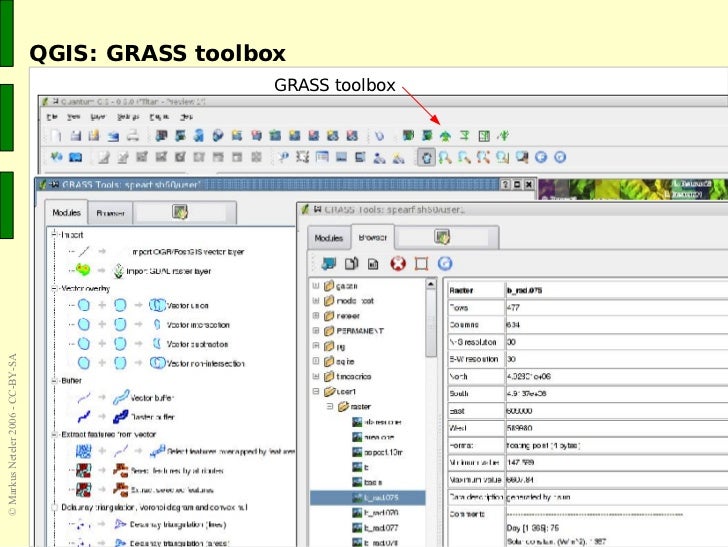Select the aspect.10m raster in Browser tree
Screen dimensions: 728x547
(x=383, y=452)
